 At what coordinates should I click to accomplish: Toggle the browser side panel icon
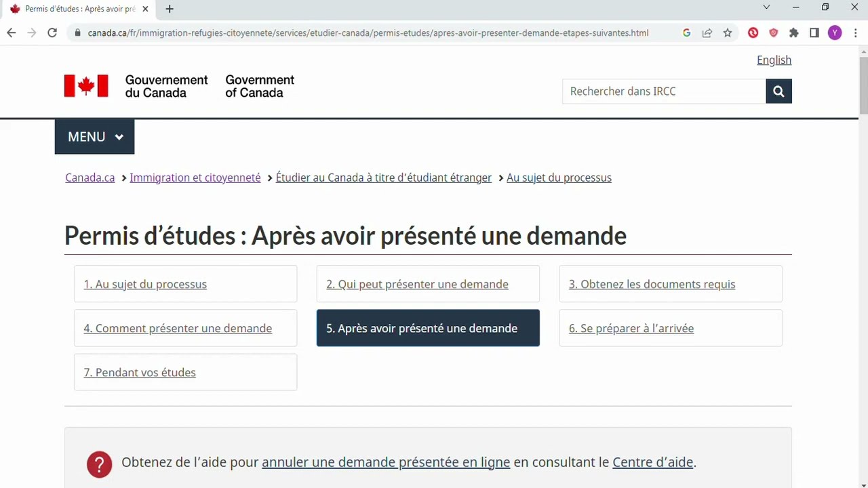tap(814, 33)
